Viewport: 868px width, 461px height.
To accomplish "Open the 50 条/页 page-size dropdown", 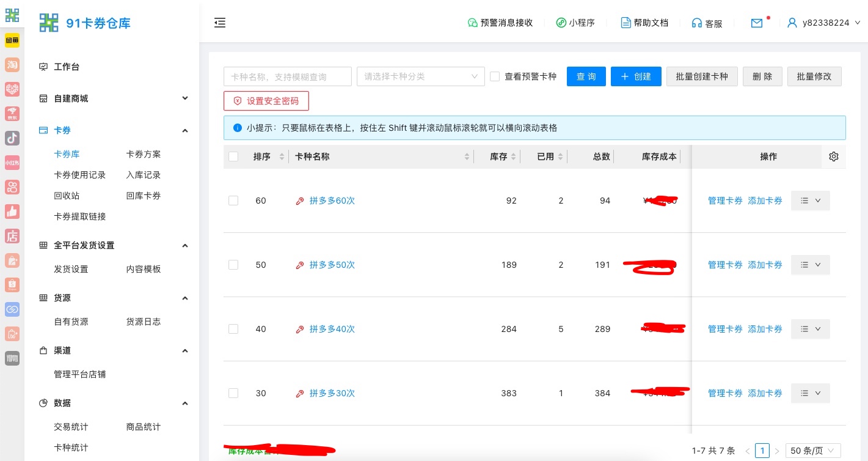I will 813,451.
